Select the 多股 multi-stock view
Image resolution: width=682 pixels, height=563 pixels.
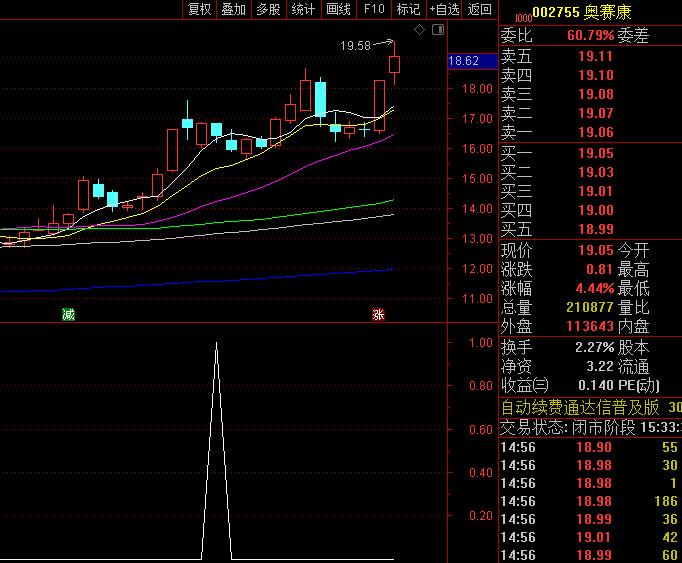pos(268,9)
